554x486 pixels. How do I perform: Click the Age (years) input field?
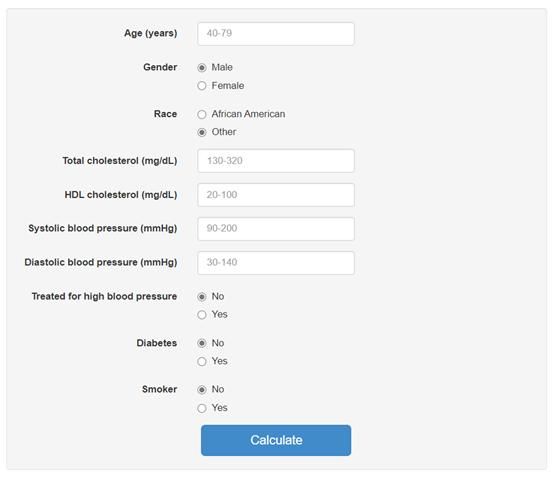276,34
